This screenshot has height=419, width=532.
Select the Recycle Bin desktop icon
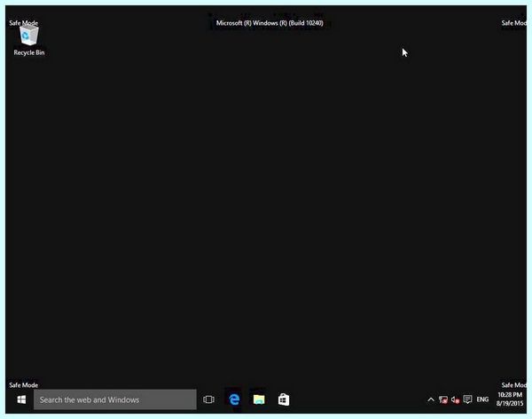(x=29, y=40)
